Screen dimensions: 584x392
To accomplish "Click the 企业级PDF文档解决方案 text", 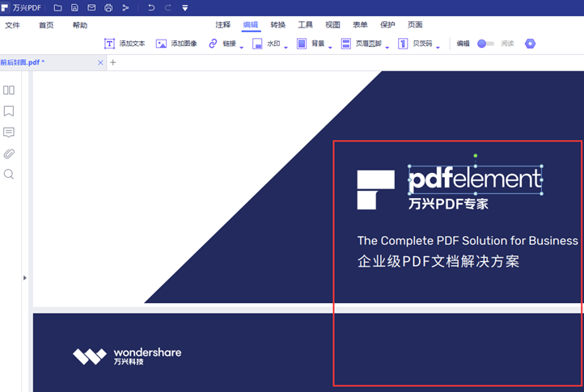I will point(438,261).
